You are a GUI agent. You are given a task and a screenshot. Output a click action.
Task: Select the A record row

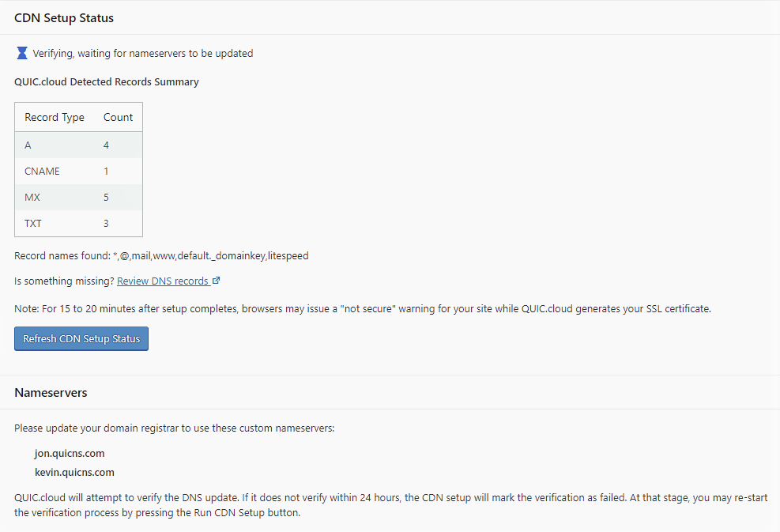pyautogui.click(x=78, y=145)
